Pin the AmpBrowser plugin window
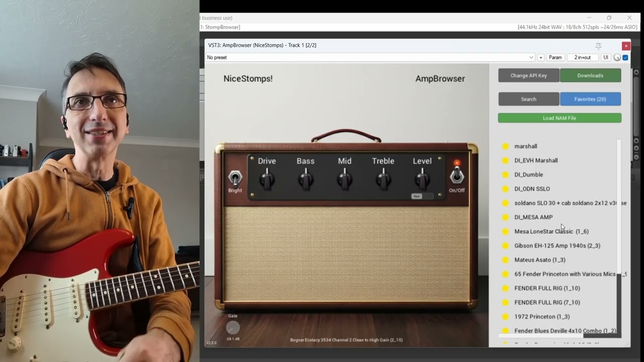This screenshot has height=362, width=644. pyautogui.click(x=598, y=46)
